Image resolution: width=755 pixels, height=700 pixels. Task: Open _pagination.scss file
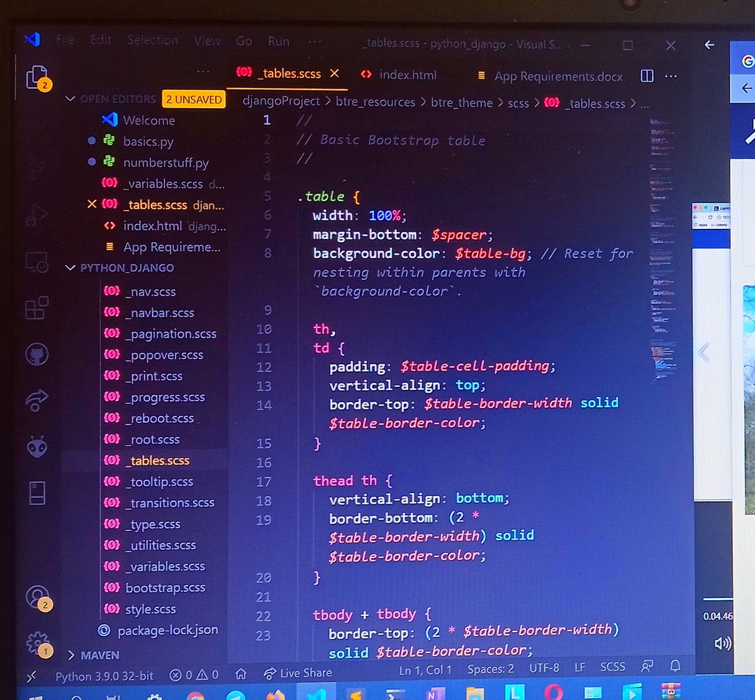point(170,334)
